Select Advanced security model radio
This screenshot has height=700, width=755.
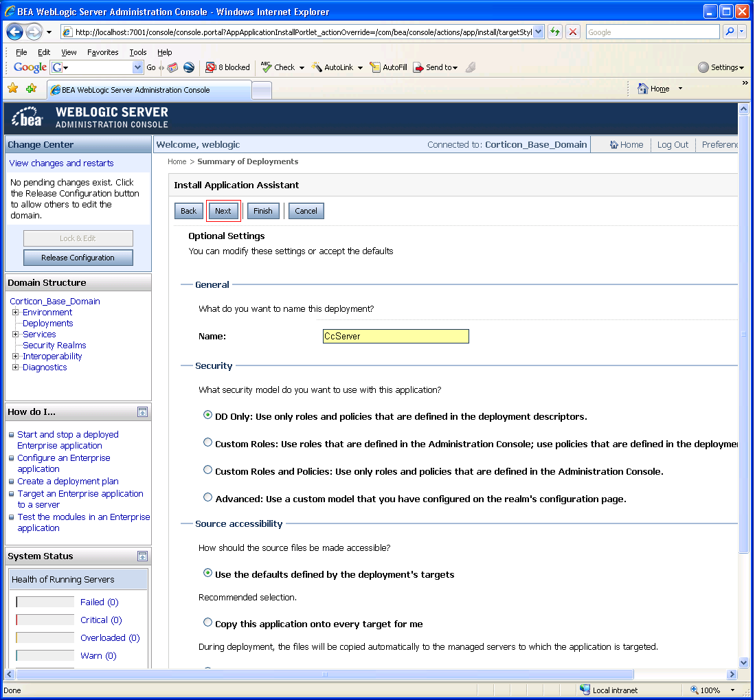(207, 497)
